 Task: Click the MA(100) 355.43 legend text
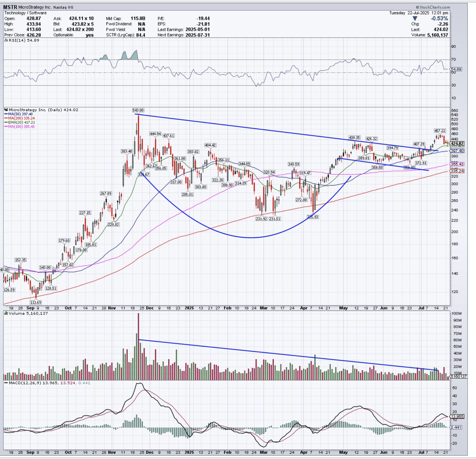click(x=21, y=127)
